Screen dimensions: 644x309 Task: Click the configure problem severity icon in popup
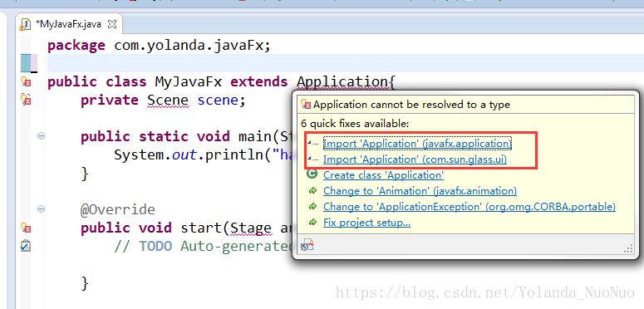(307, 246)
